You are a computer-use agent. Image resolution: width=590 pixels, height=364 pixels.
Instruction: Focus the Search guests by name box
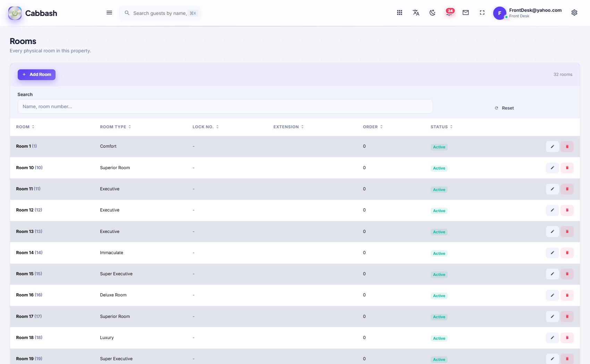pos(160,13)
